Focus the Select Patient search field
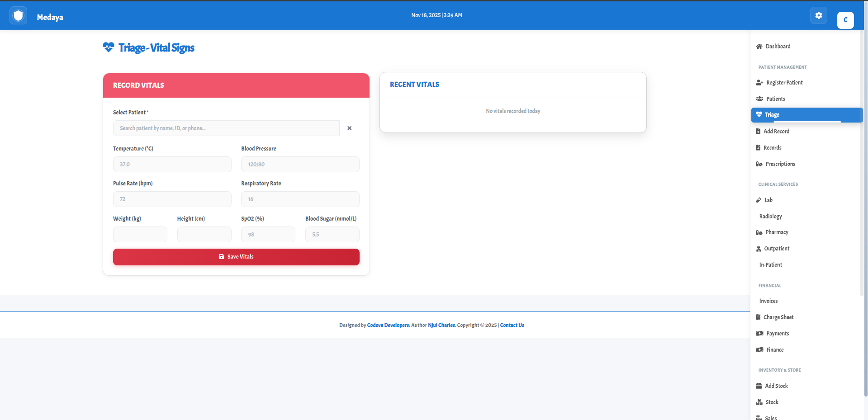 226,128
